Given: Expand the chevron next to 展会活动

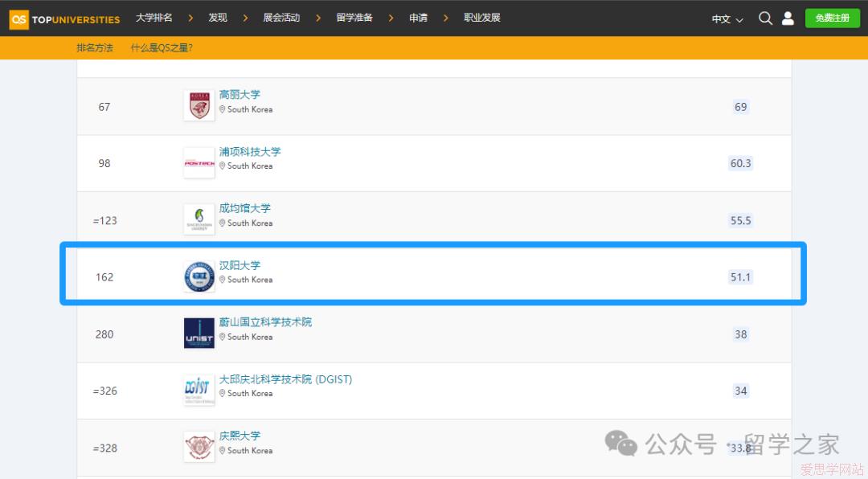Looking at the screenshot, I should coord(317,18).
